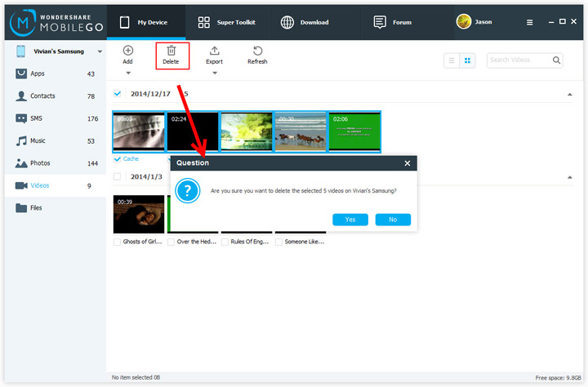
Task: Select the running horses video thumbnail
Action: click(x=301, y=131)
